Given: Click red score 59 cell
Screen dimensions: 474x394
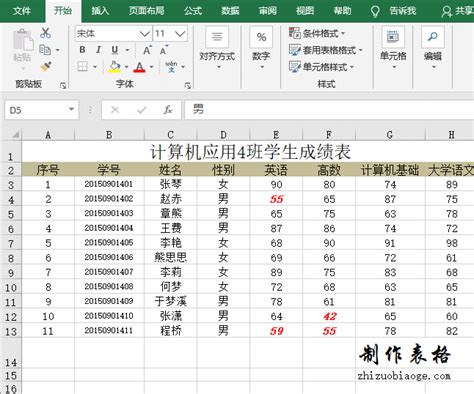Looking at the screenshot, I should pos(276,331).
